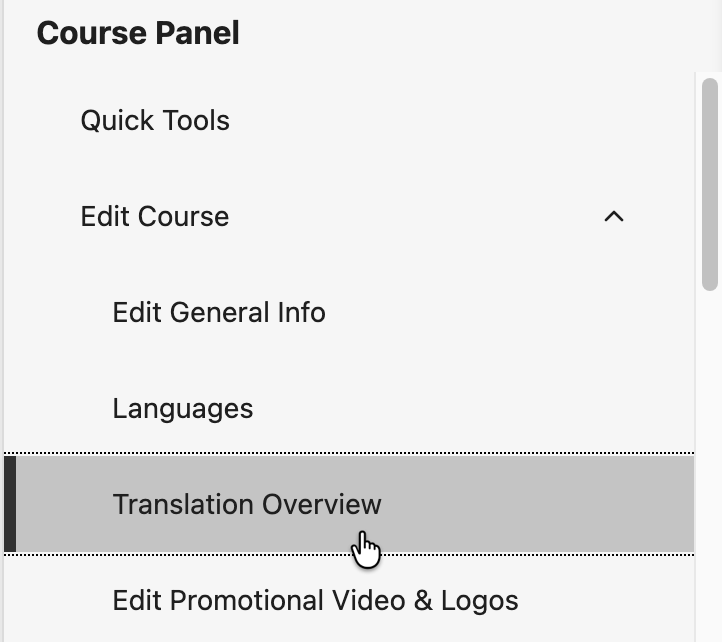Open the Translation Overview item
This screenshot has height=642, width=722.
pos(349,504)
